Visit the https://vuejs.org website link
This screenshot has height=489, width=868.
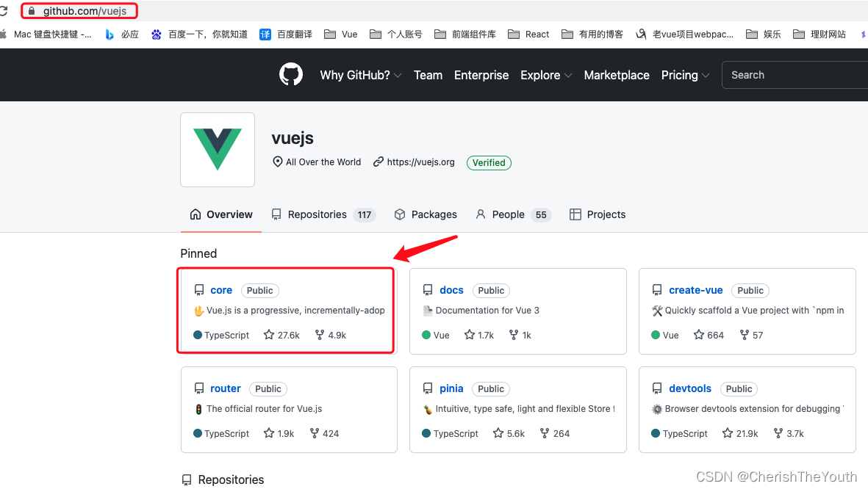420,162
